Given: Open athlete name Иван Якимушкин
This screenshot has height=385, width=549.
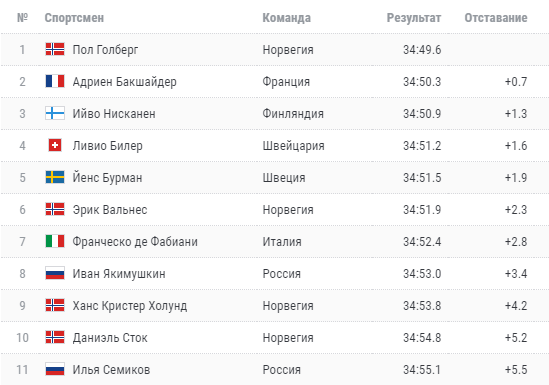Looking at the screenshot, I should pyautogui.click(x=119, y=274).
